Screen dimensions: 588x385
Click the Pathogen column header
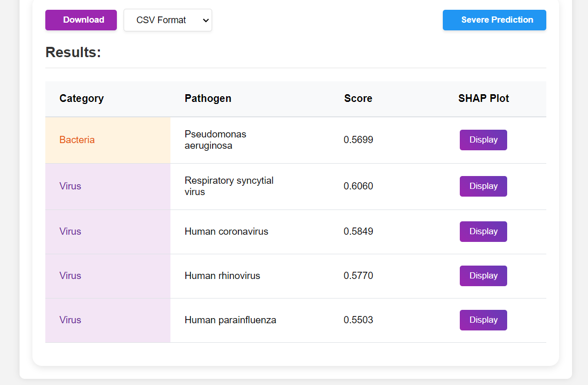click(x=208, y=98)
